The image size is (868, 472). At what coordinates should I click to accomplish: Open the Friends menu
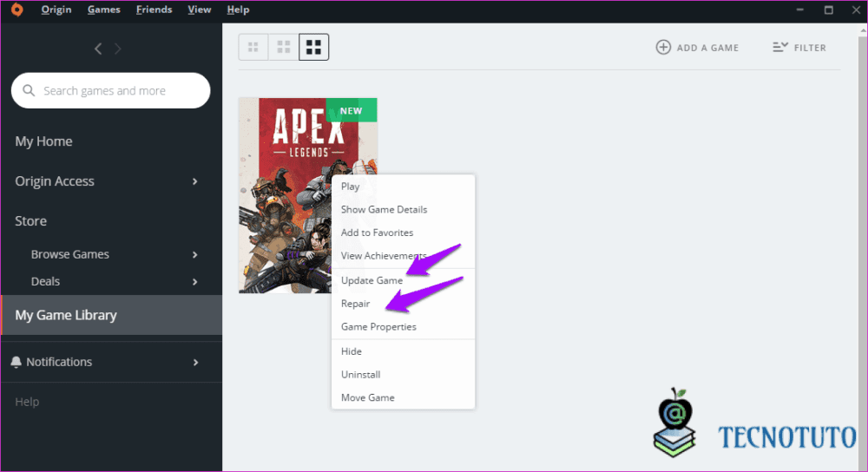(x=154, y=10)
